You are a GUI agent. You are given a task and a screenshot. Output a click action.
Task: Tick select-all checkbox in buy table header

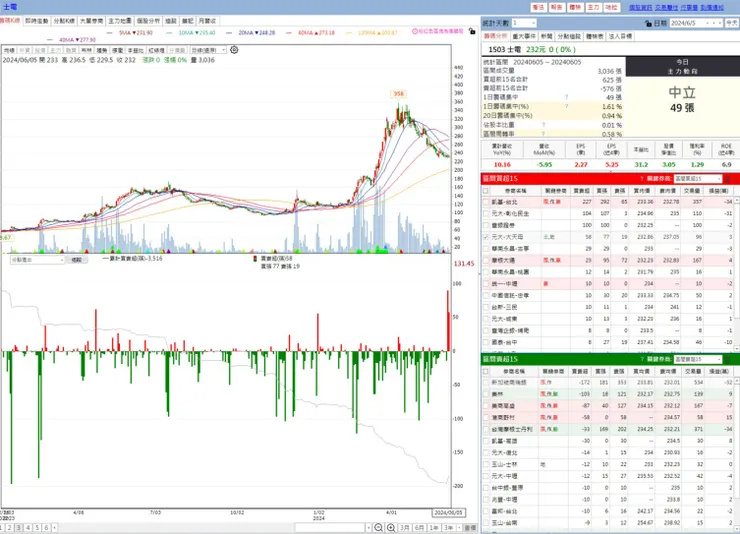click(x=486, y=191)
